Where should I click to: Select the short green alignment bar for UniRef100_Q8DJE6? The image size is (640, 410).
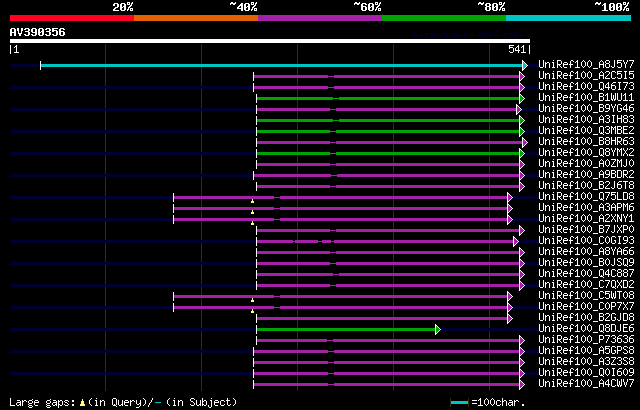(346, 330)
